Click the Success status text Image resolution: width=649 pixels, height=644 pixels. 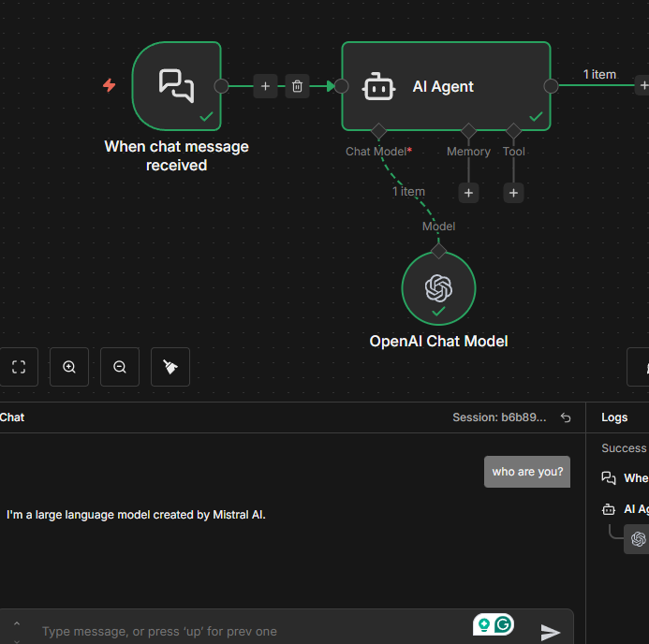click(624, 448)
